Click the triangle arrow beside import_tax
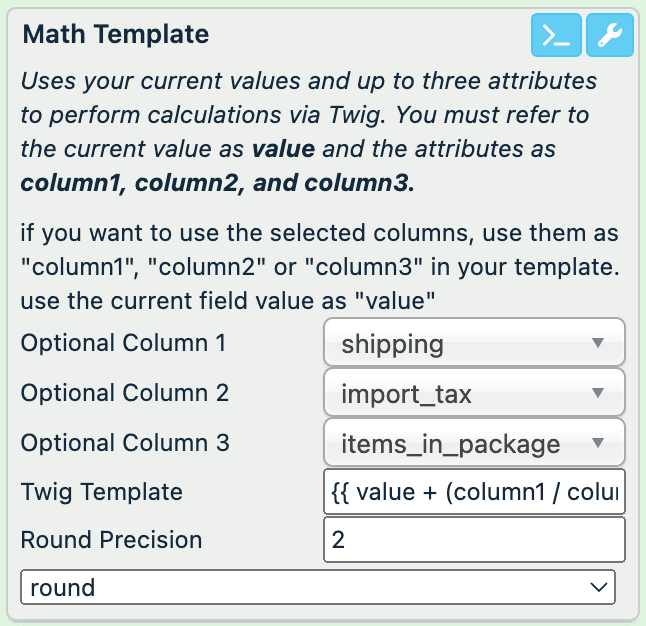Image resolution: width=646 pixels, height=626 pixels. [598, 393]
